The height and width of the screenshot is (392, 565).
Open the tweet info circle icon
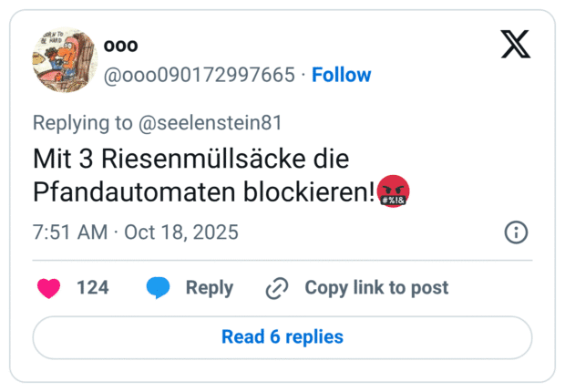coord(516,232)
